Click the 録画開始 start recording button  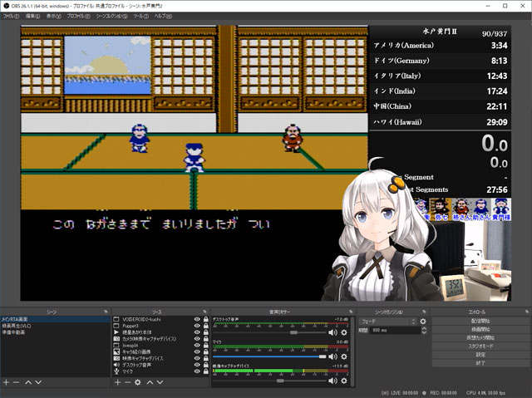[480, 331]
